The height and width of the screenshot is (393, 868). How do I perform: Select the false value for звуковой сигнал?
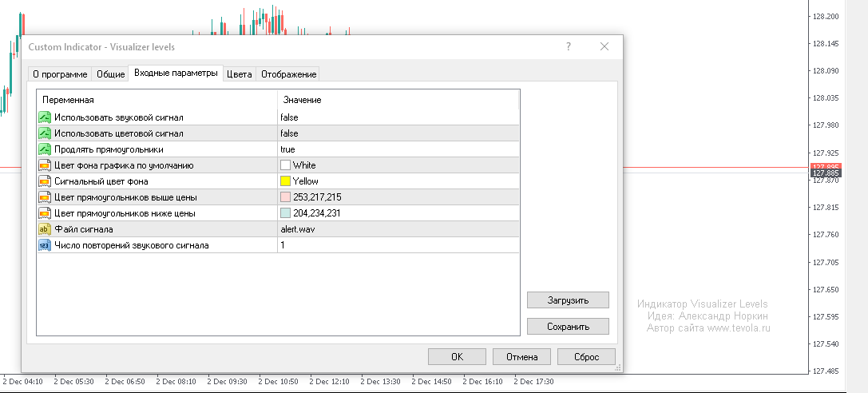tap(398, 117)
